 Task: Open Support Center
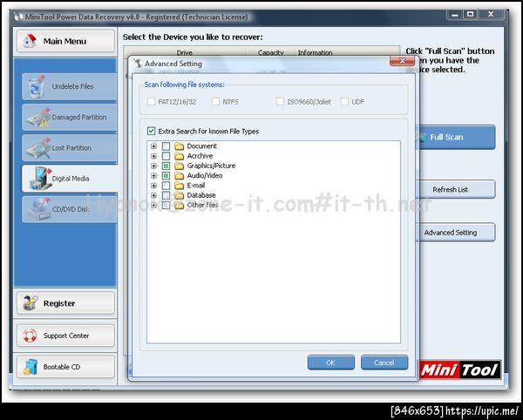tap(65, 335)
